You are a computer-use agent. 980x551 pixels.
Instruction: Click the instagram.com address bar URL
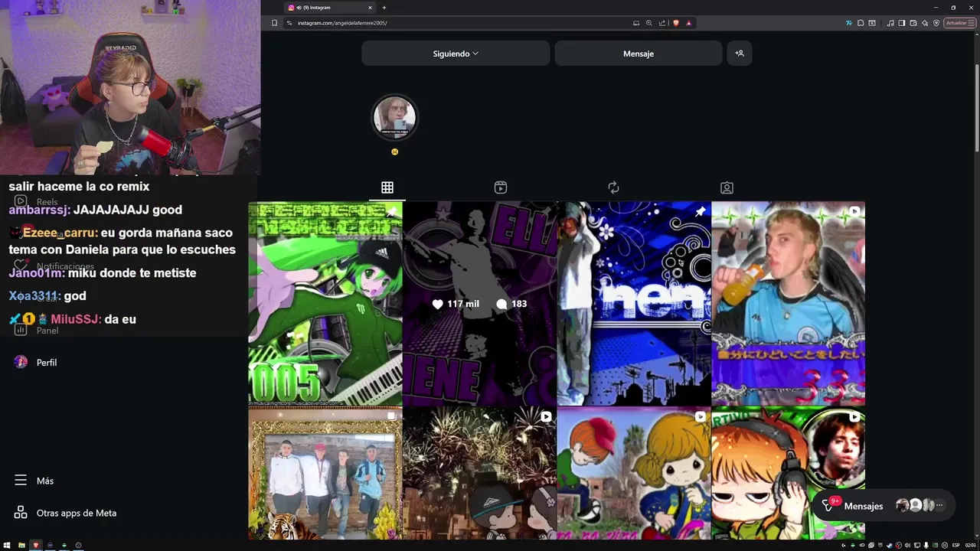tap(342, 23)
